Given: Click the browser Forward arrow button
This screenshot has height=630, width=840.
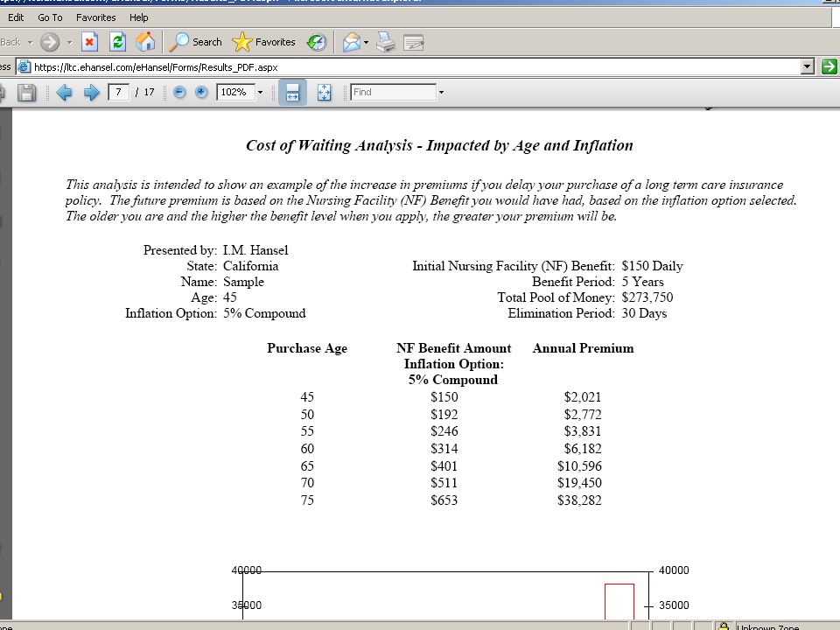Looking at the screenshot, I should pyautogui.click(x=50, y=42).
